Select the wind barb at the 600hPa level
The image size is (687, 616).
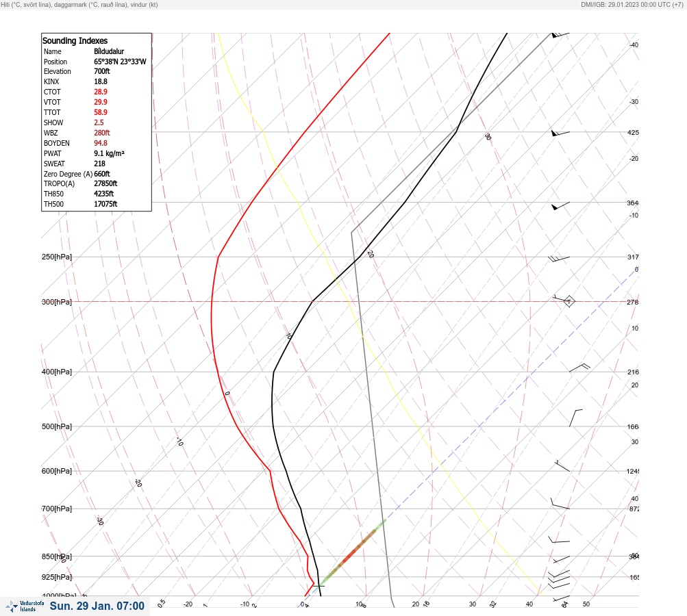point(562,466)
